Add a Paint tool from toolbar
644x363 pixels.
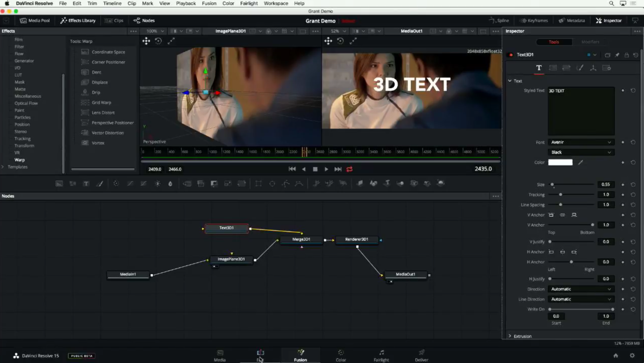tap(100, 184)
